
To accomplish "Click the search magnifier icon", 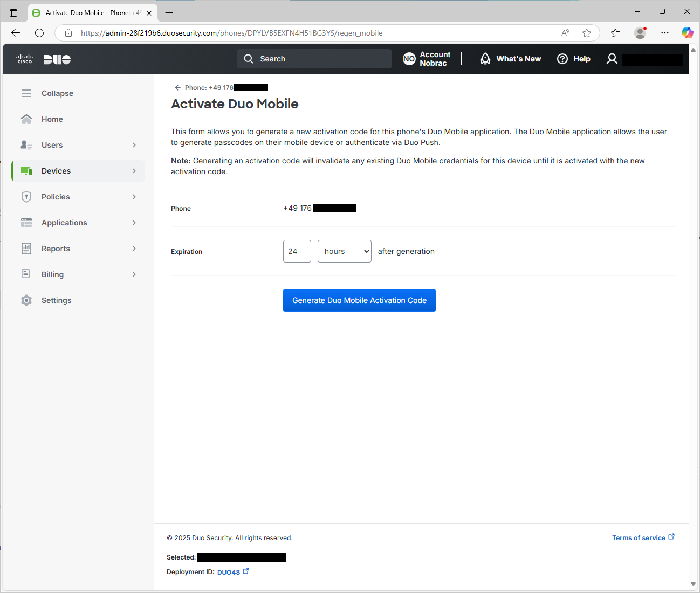I will (x=249, y=59).
